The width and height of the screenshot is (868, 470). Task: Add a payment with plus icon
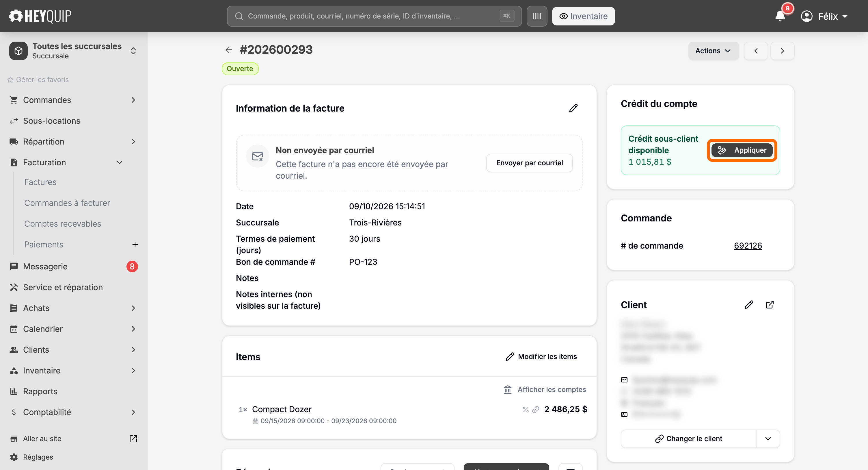coord(135,244)
